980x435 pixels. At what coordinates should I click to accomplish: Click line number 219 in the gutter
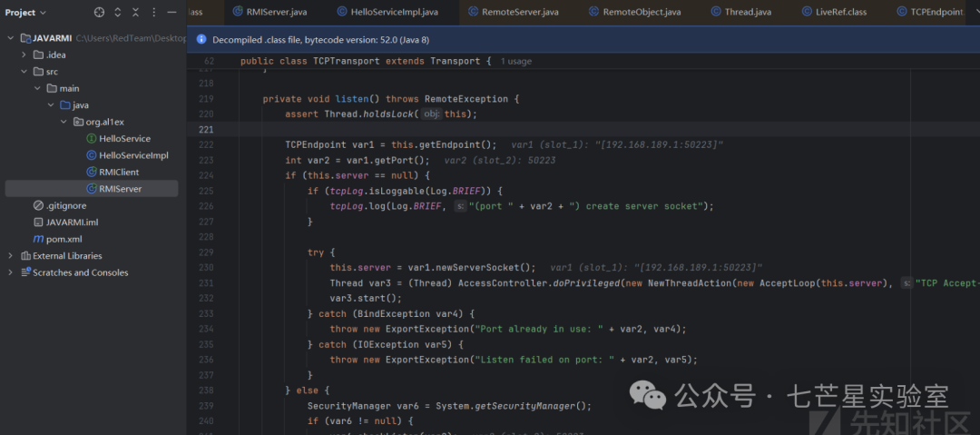[206, 99]
